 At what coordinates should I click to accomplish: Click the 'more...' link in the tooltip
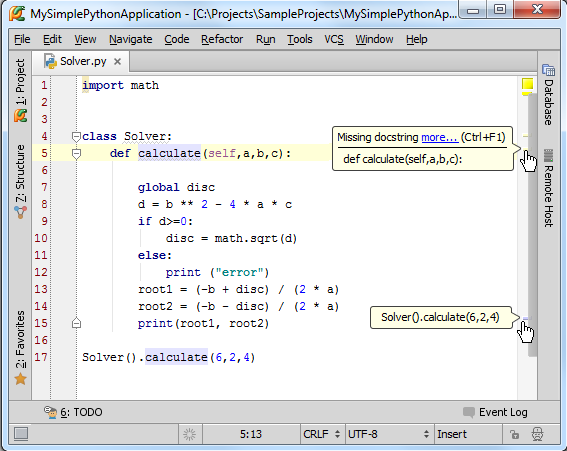[x=440, y=137]
